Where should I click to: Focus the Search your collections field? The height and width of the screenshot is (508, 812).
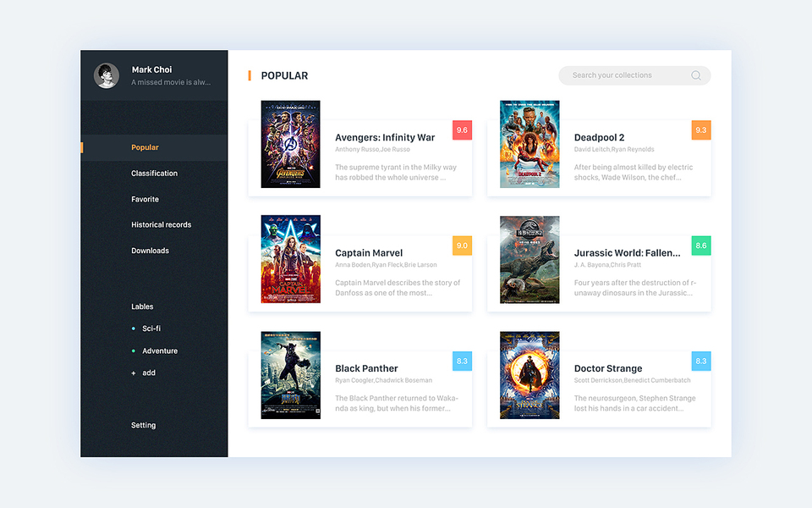click(x=634, y=75)
